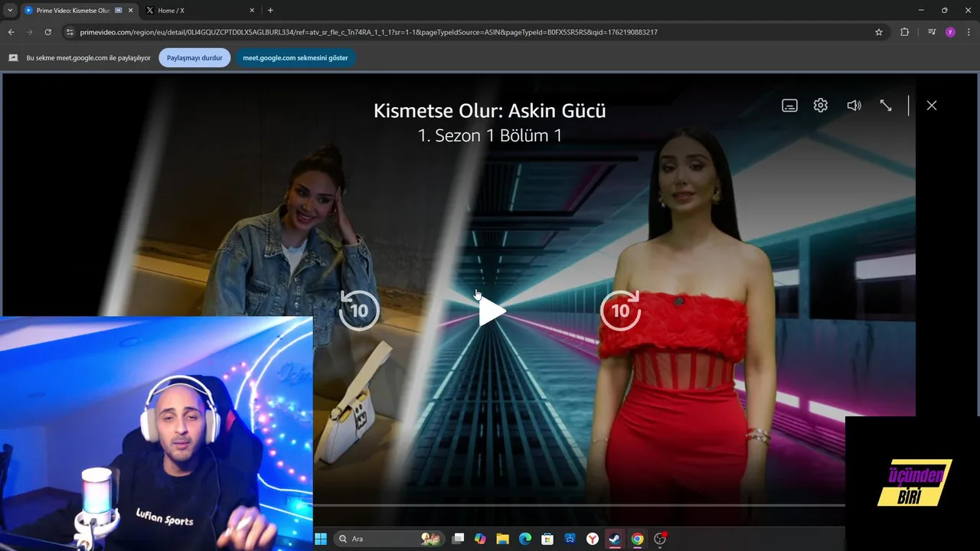Open OBS Studio from the taskbar
This screenshot has width=980, height=551.
(x=660, y=539)
